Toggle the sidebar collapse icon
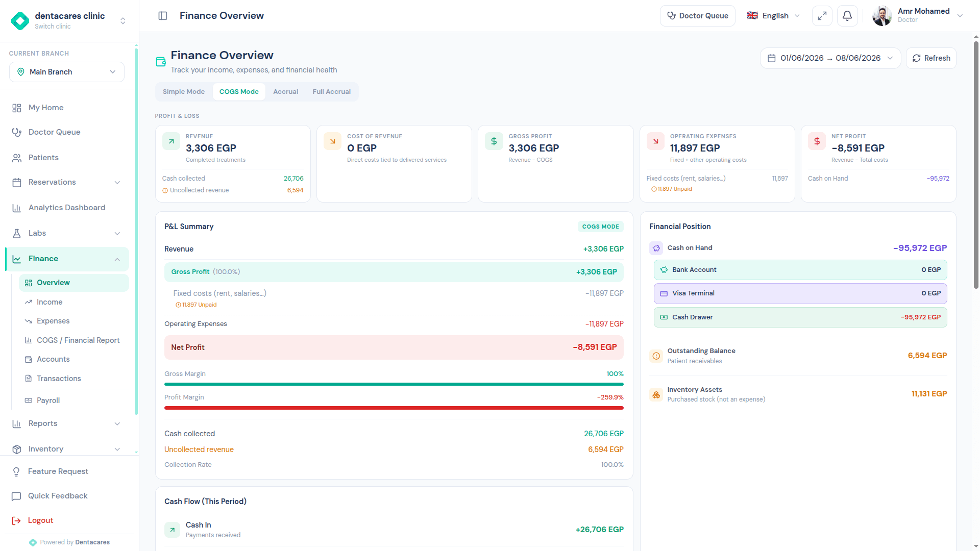The height and width of the screenshot is (551, 980). [163, 16]
